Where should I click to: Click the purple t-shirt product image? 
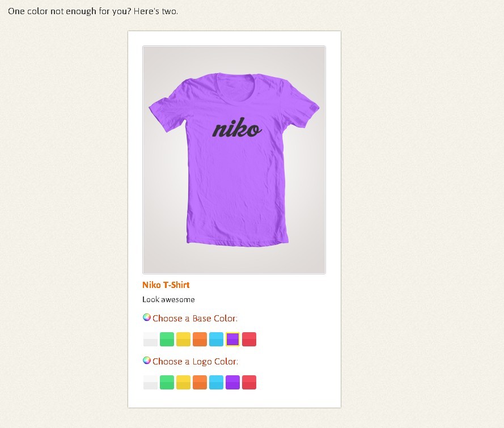click(x=234, y=160)
